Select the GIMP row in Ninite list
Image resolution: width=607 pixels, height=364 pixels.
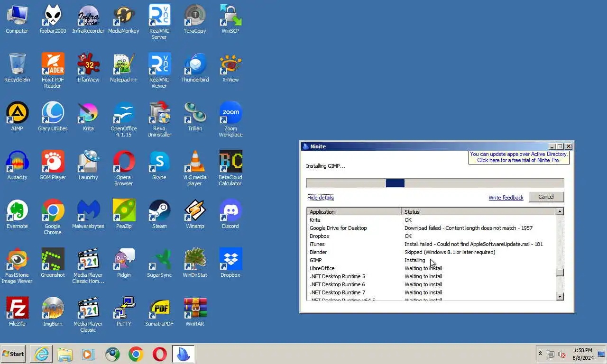[431, 260]
